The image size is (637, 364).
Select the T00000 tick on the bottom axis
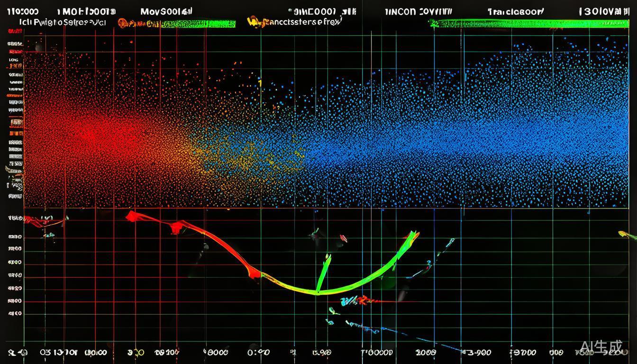(377, 352)
